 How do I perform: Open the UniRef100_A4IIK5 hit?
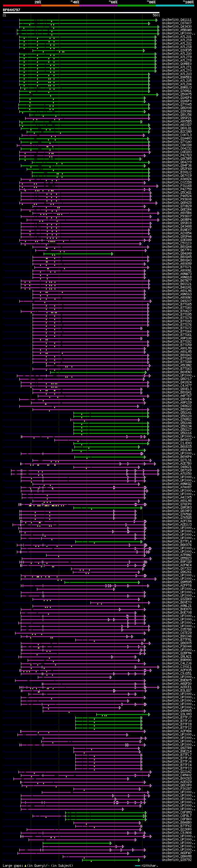(x=177, y=497)
